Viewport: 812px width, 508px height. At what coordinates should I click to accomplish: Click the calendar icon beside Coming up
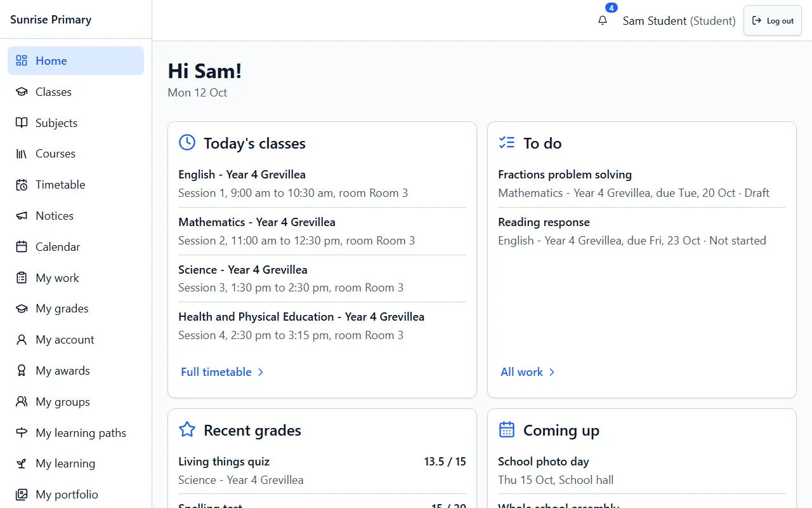click(x=507, y=430)
